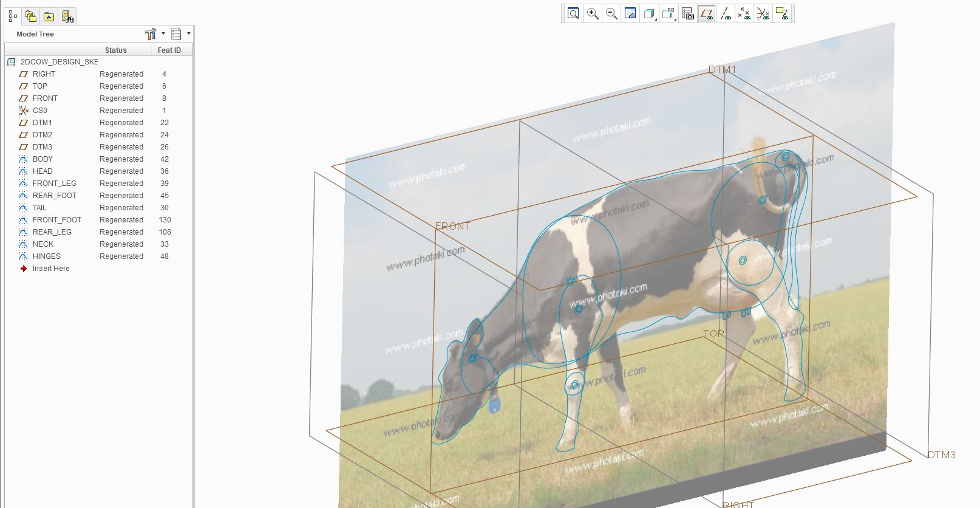Open the Display Style cube dropdown
The image size is (980, 508).
650,14
